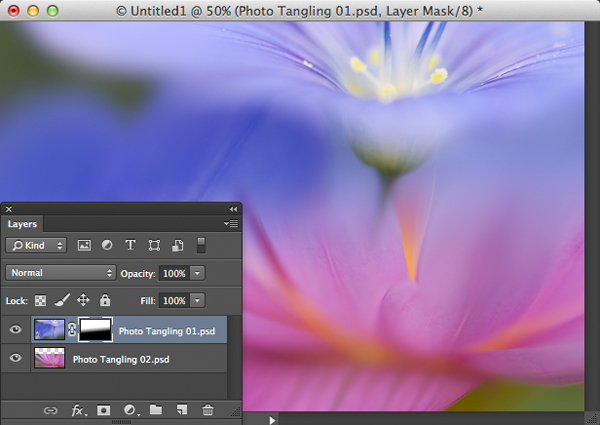
Task: Select the gradient layer mask thumbnail
Action: point(95,330)
